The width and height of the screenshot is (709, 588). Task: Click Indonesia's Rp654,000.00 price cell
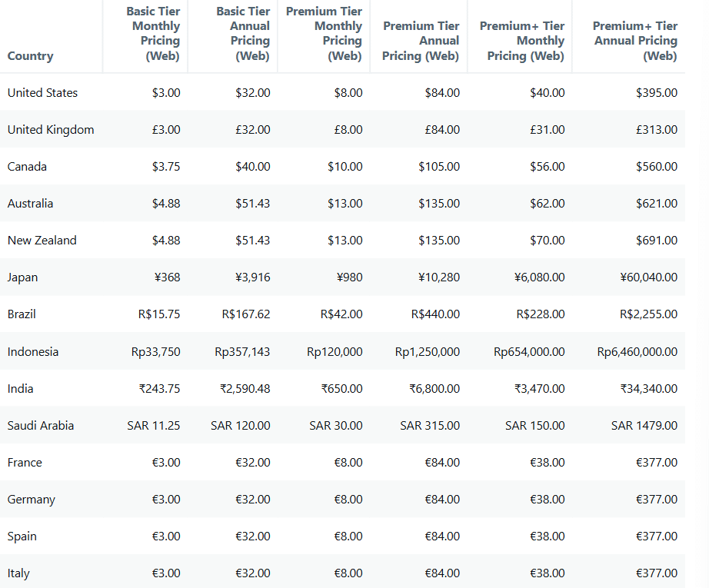[x=529, y=351]
